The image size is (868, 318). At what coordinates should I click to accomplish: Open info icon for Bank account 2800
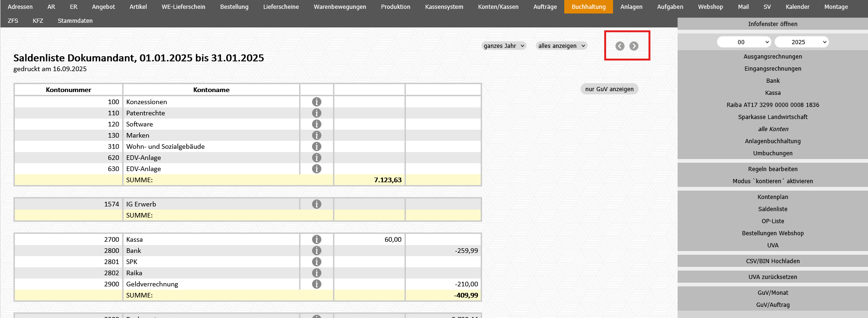click(317, 251)
